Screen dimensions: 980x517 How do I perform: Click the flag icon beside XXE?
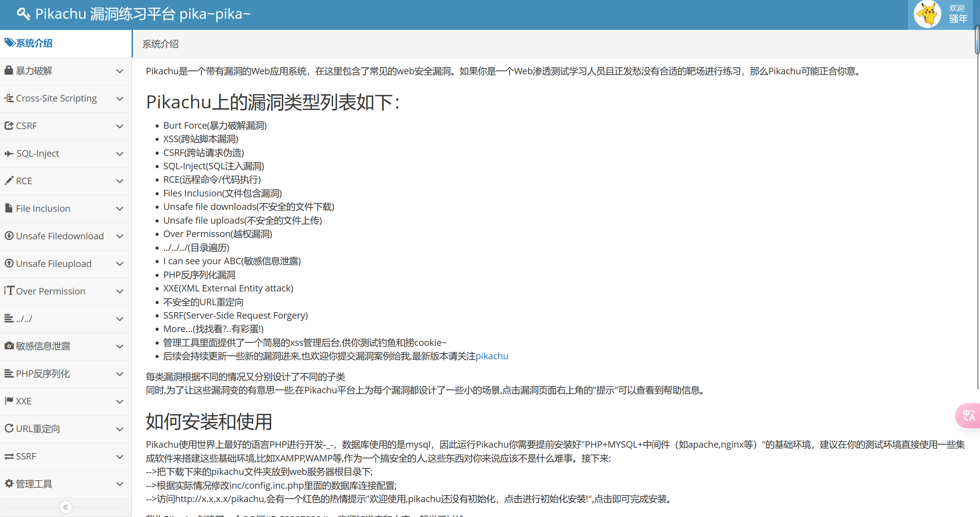(9, 401)
